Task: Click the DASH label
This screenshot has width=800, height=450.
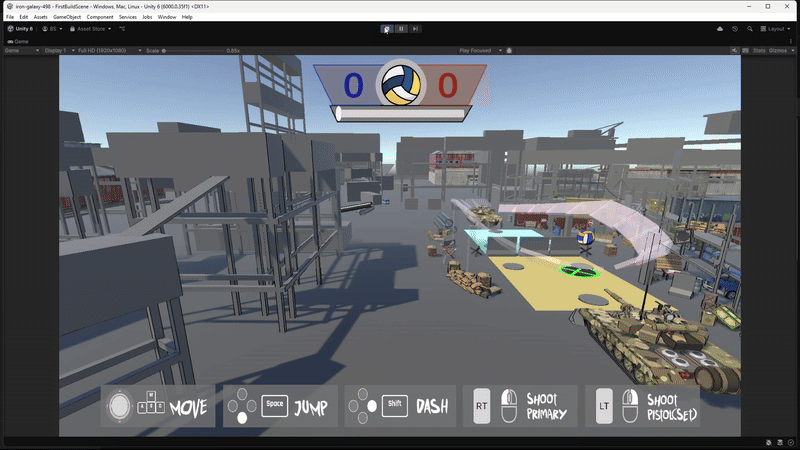Action: [x=432, y=407]
